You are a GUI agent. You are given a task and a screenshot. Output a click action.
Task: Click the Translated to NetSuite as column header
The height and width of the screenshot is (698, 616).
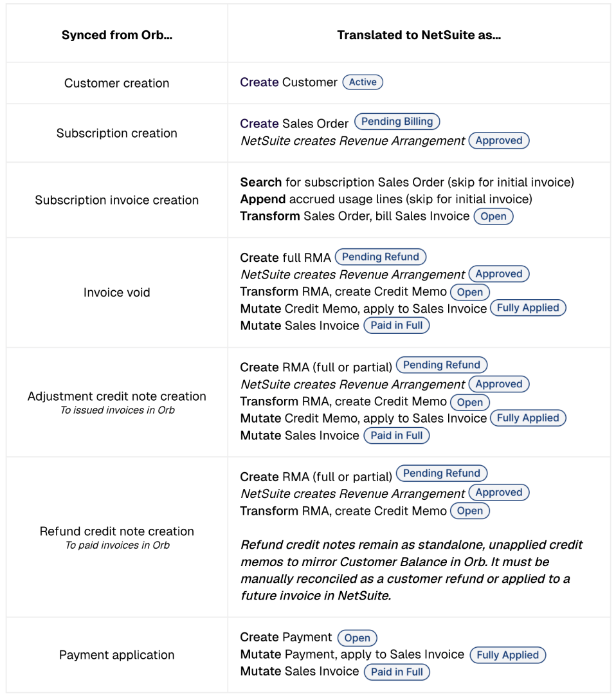click(419, 35)
